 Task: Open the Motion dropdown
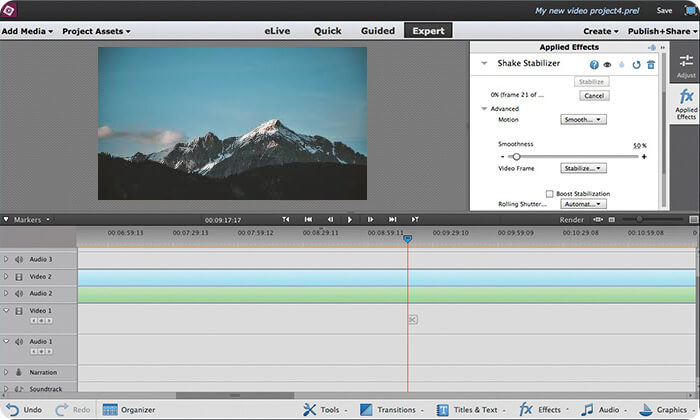[x=583, y=120]
